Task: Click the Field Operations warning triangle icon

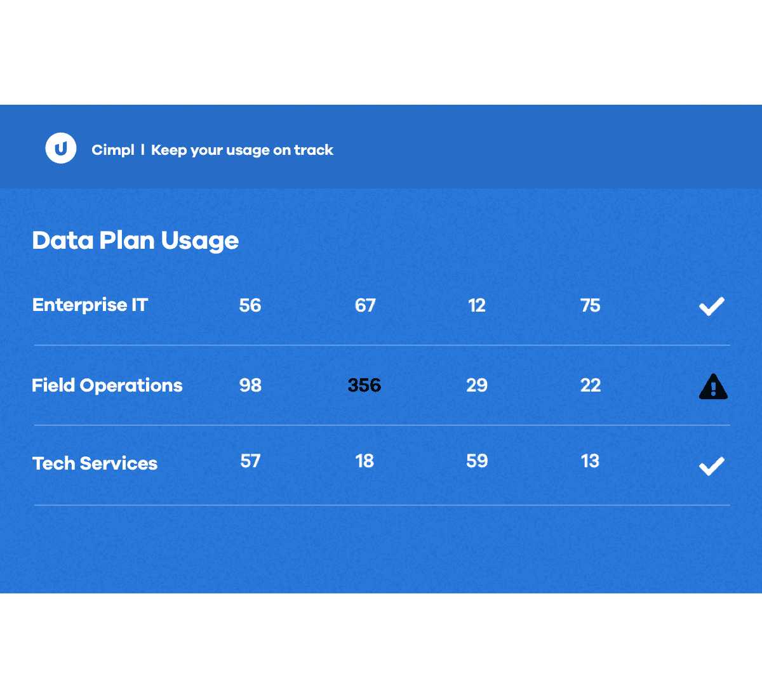Action: coord(713,386)
